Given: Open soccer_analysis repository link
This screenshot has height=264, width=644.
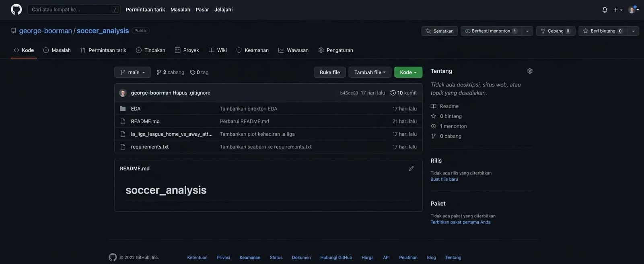Looking at the screenshot, I should click(103, 31).
